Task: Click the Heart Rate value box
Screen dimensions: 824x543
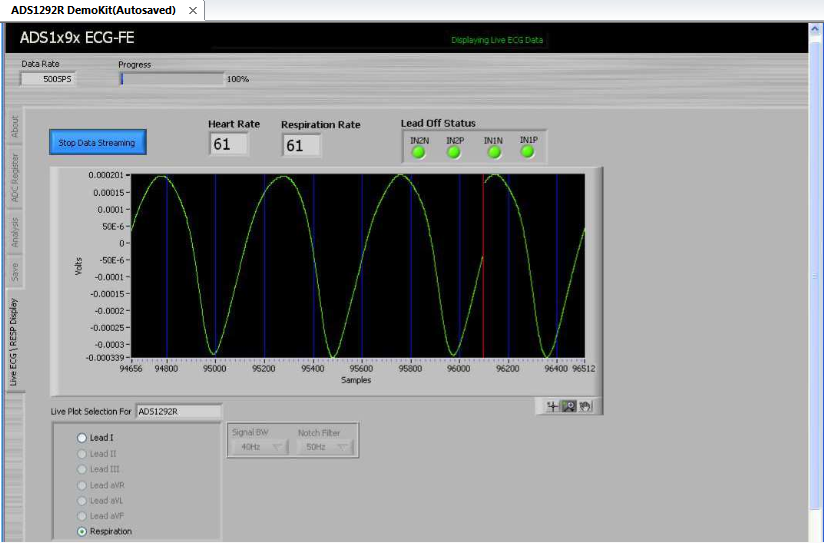Action: pos(229,144)
